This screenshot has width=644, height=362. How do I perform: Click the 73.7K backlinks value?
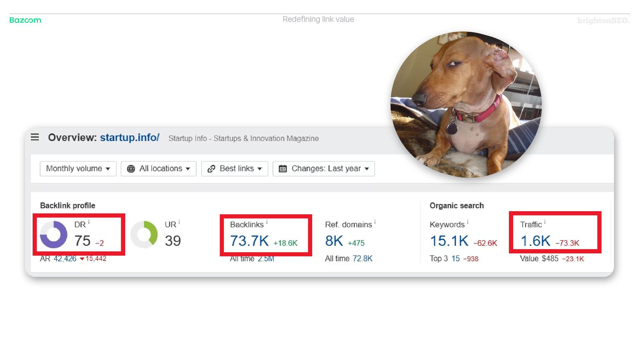[x=249, y=241]
